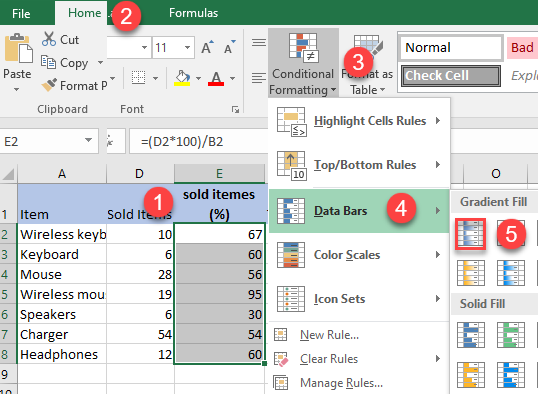Apply the Bad cell style
Screen dimensions: 538x394
coord(522,48)
